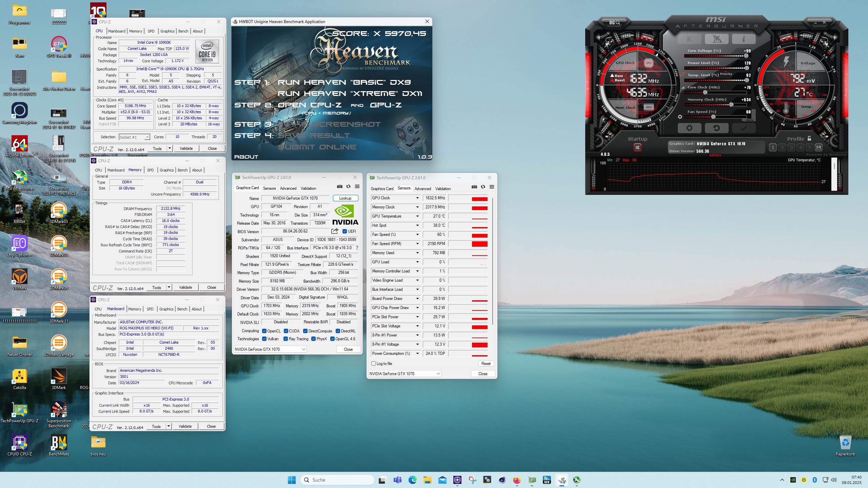Open Afterburner information (i) button

click(x=744, y=39)
